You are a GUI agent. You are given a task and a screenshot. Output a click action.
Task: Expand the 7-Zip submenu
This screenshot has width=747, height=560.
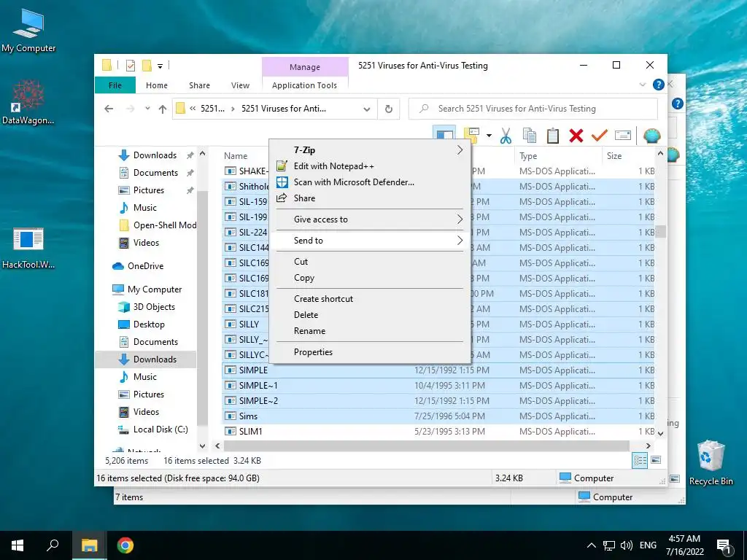pyautogui.click(x=370, y=150)
